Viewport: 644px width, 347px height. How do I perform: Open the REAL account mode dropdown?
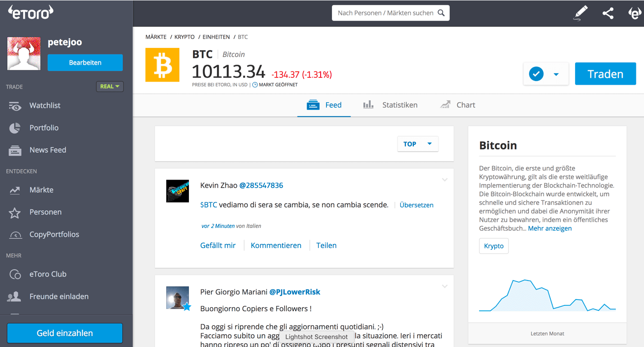(110, 86)
